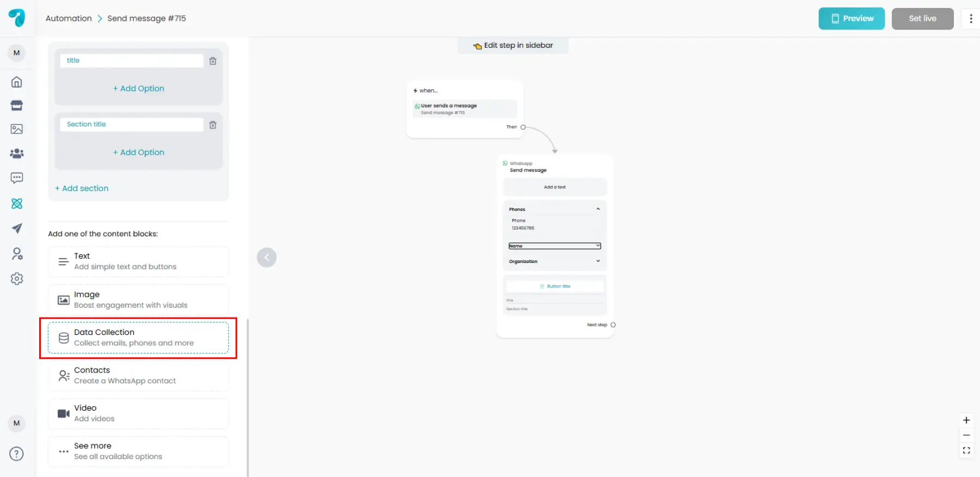Click the Set live button

(922, 19)
